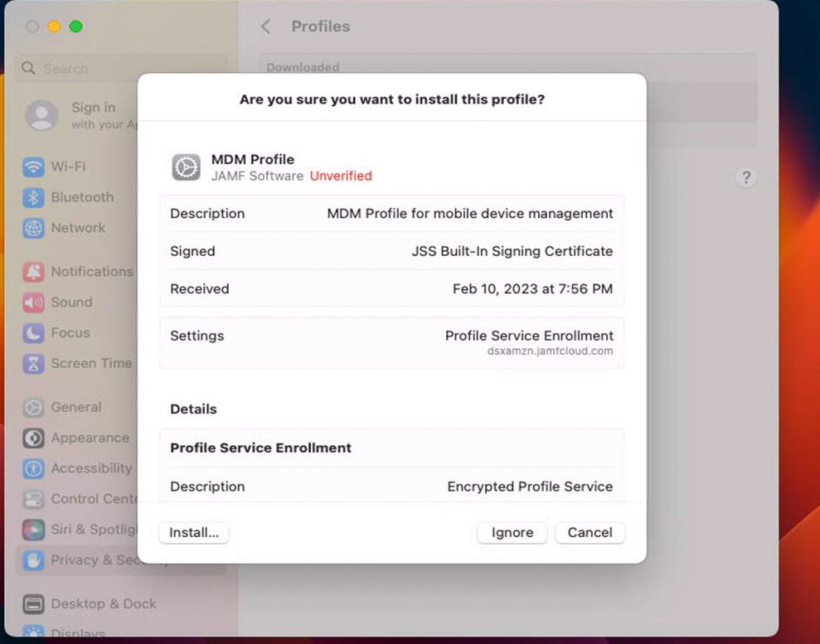Viewport: 820px width, 644px height.
Task: Click the MDM Profile title
Action: click(x=253, y=159)
